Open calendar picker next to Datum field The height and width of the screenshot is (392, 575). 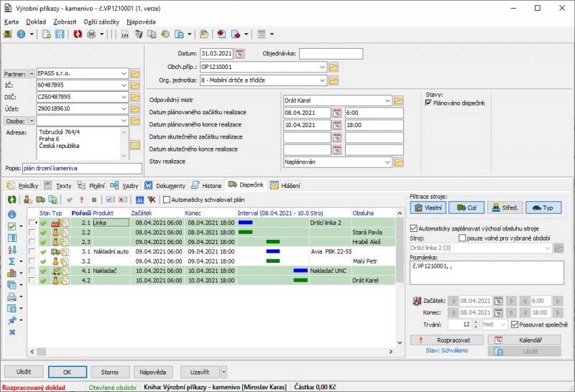coord(240,54)
